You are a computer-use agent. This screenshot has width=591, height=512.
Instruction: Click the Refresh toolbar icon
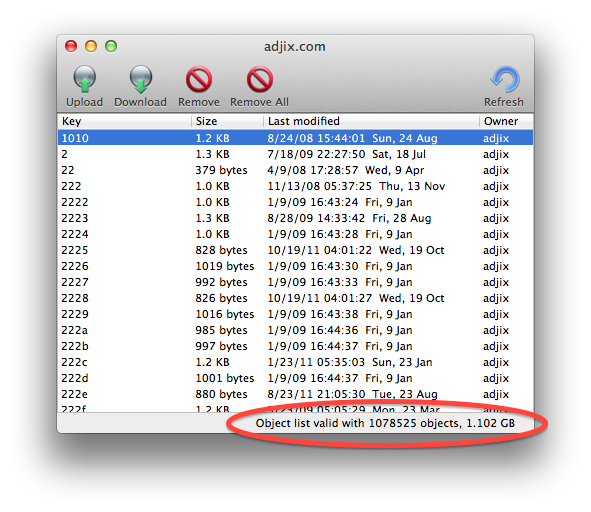pos(505,80)
